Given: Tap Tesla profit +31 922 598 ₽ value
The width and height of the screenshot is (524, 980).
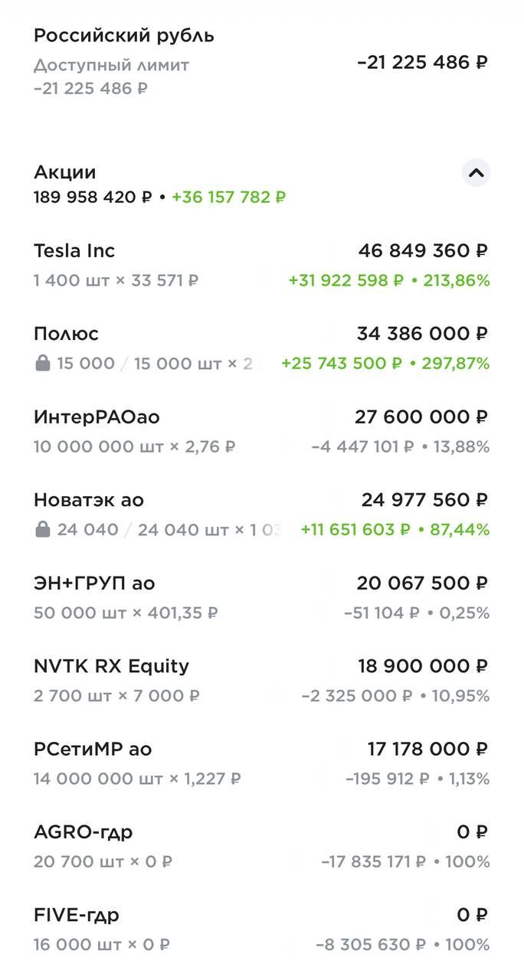Looking at the screenshot, I should [346, 281].
